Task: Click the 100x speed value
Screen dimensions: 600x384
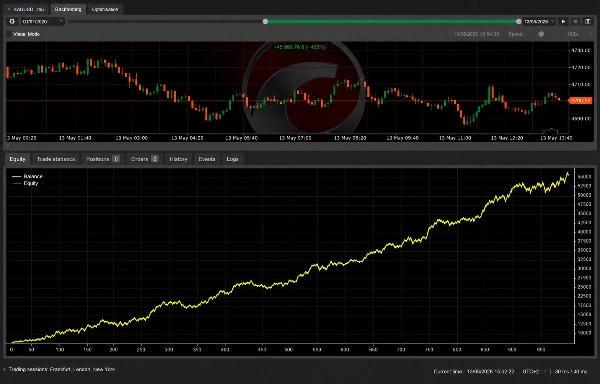Action: tap(572, 34)
